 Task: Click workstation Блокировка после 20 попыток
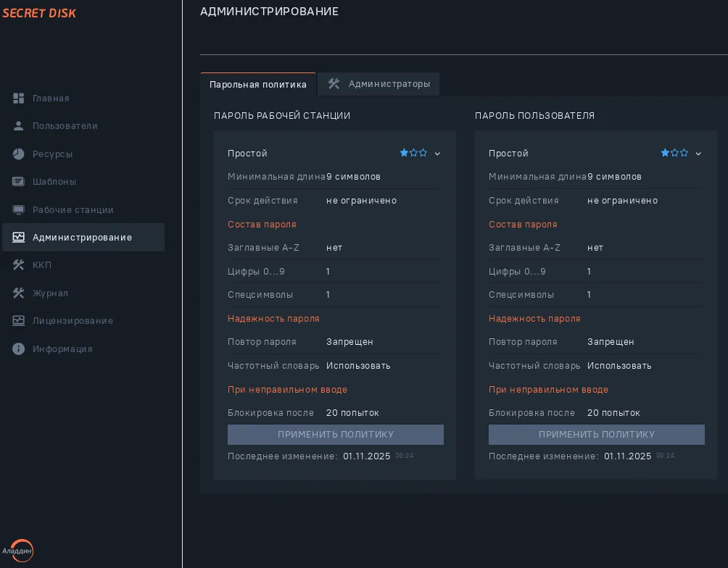pos(352,412)
